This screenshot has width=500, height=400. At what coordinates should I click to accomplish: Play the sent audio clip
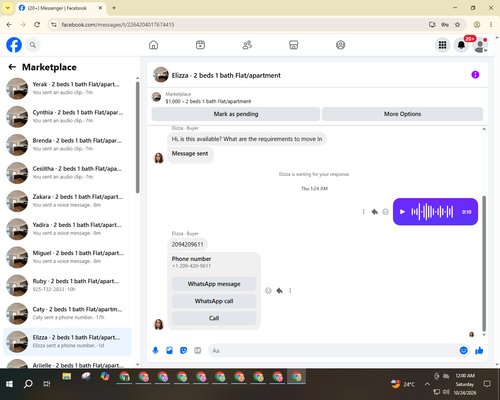(402, 212)
